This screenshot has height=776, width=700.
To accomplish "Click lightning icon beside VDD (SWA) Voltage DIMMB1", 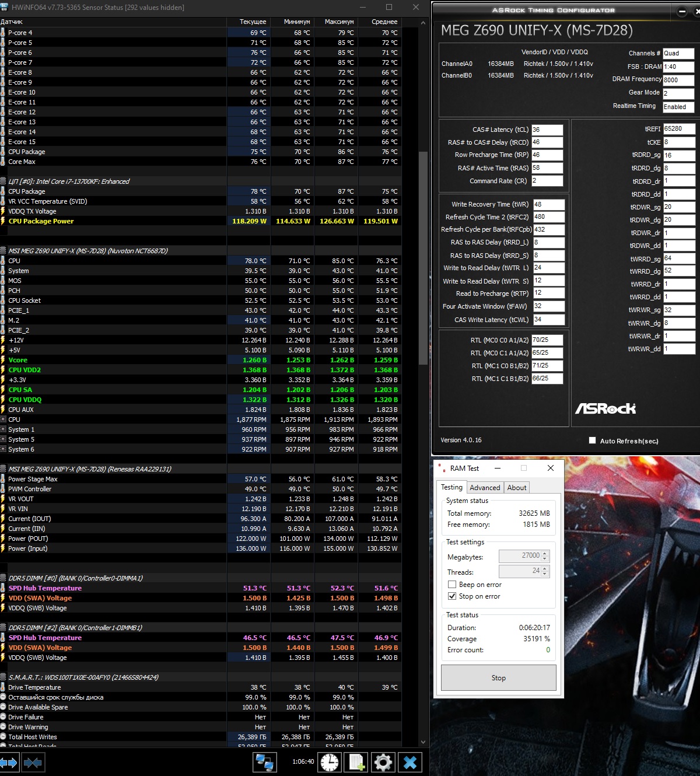I will (x=3, y=648).
